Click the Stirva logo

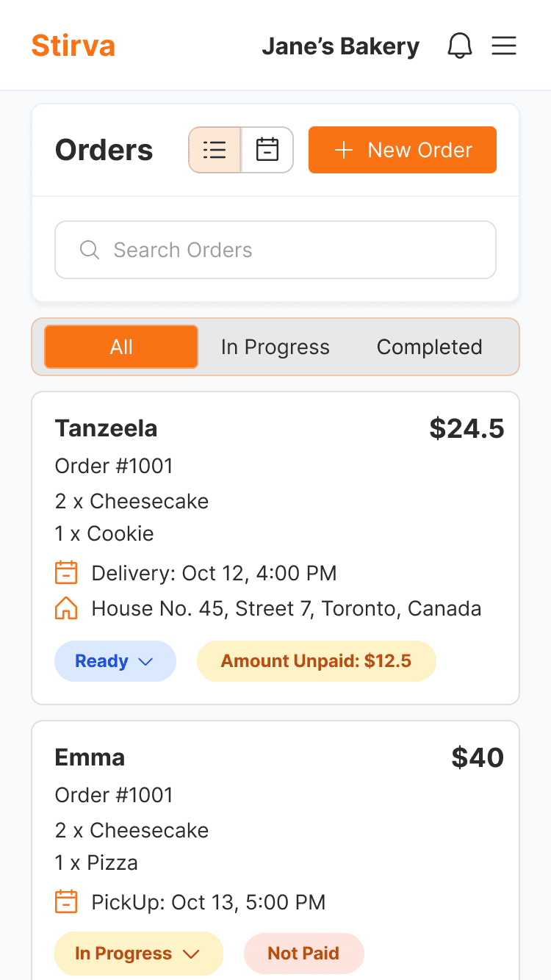(73, 46)
